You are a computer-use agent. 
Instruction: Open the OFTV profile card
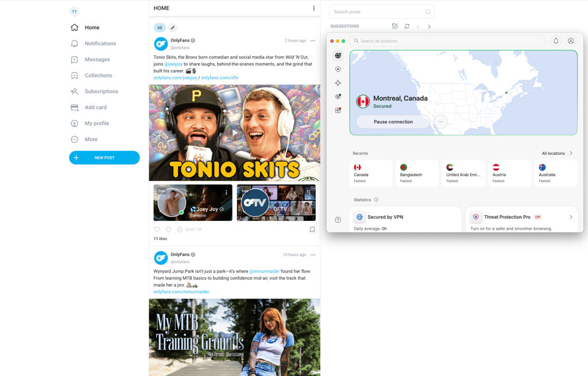coord(276,203)
